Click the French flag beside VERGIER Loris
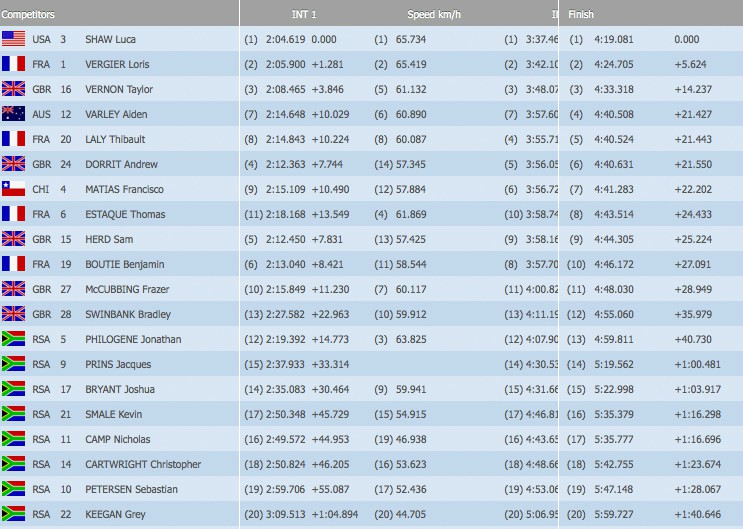This screenshot has width=743, height=529. tap(14, 64)
